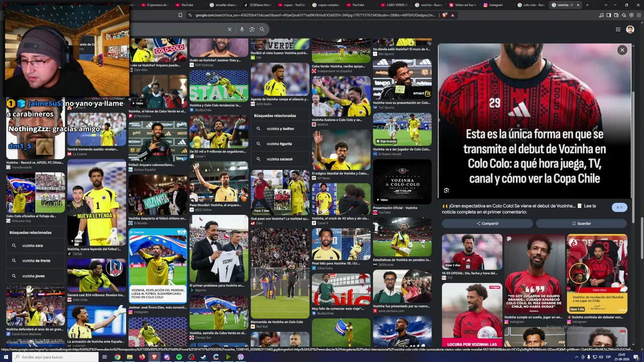
Task: Save the image with Guardar
Action: click(582, 223)
